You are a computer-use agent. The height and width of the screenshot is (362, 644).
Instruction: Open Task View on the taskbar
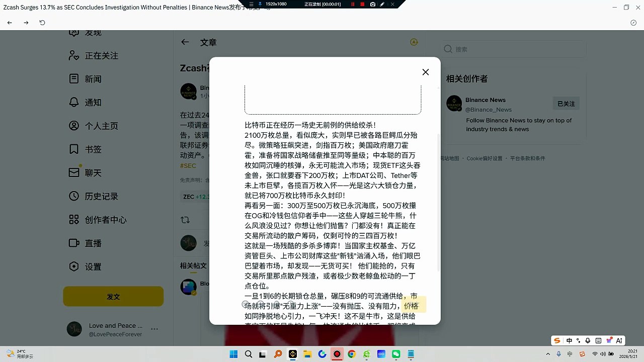(x=262, y=354)
